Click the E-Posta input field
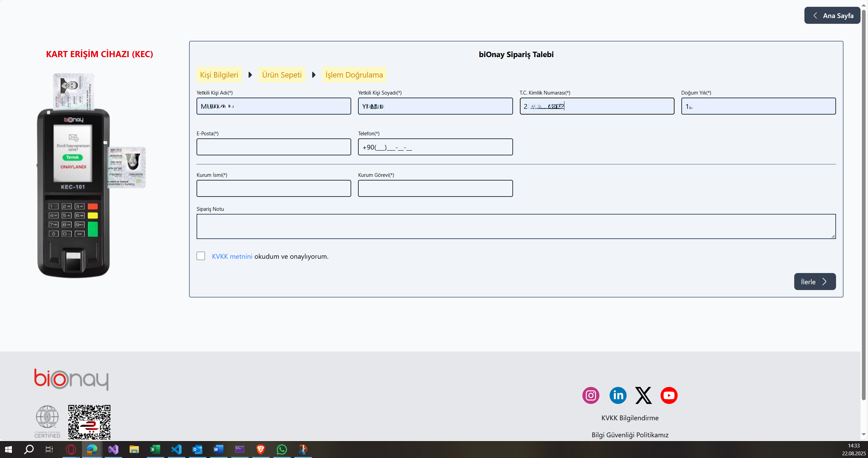This screenshot has width=868, height=458. (x=274, y=147)
